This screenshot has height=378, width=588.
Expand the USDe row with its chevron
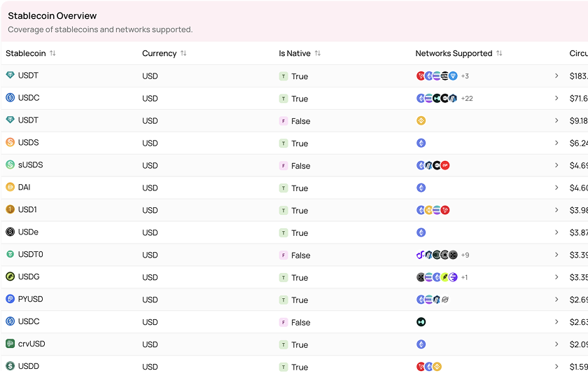click(556, 232)
